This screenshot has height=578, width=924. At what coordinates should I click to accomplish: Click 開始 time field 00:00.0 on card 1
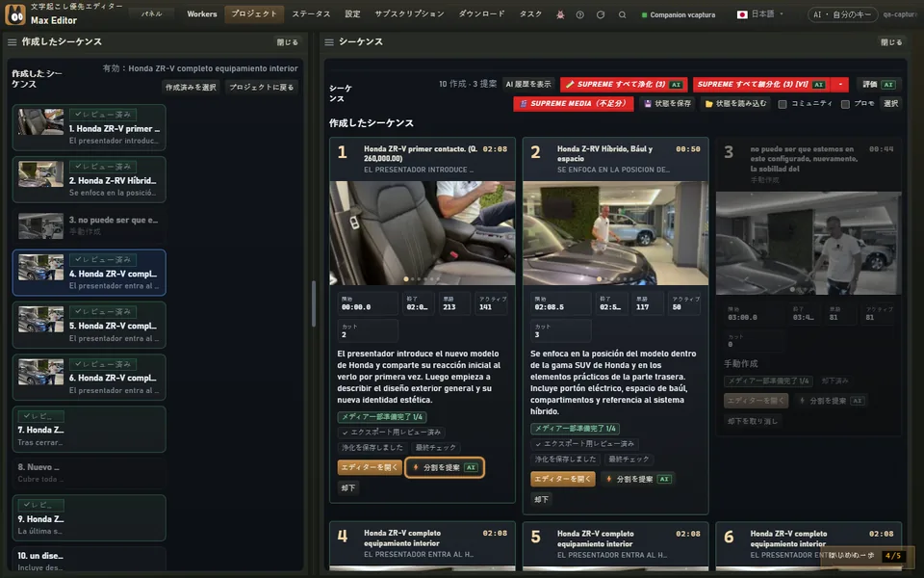368,303
